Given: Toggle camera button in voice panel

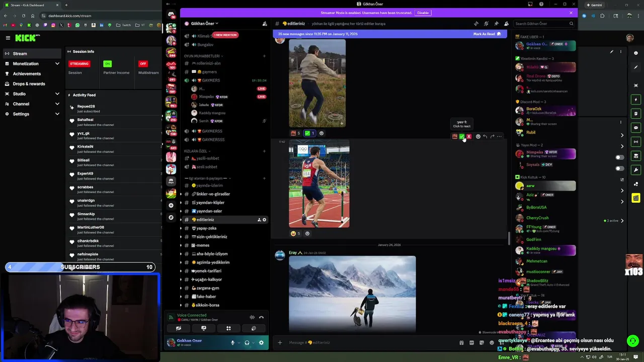Looking at the screenshot, I should click(179, 328).
